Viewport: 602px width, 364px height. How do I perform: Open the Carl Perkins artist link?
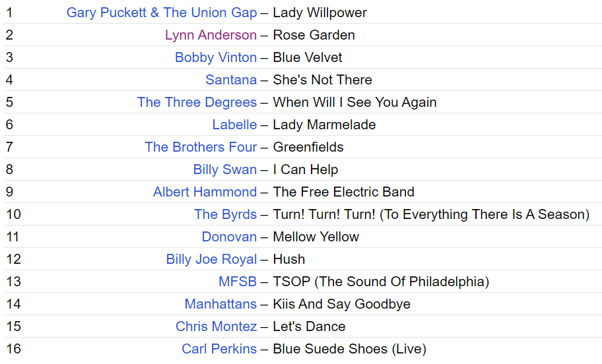219,349
